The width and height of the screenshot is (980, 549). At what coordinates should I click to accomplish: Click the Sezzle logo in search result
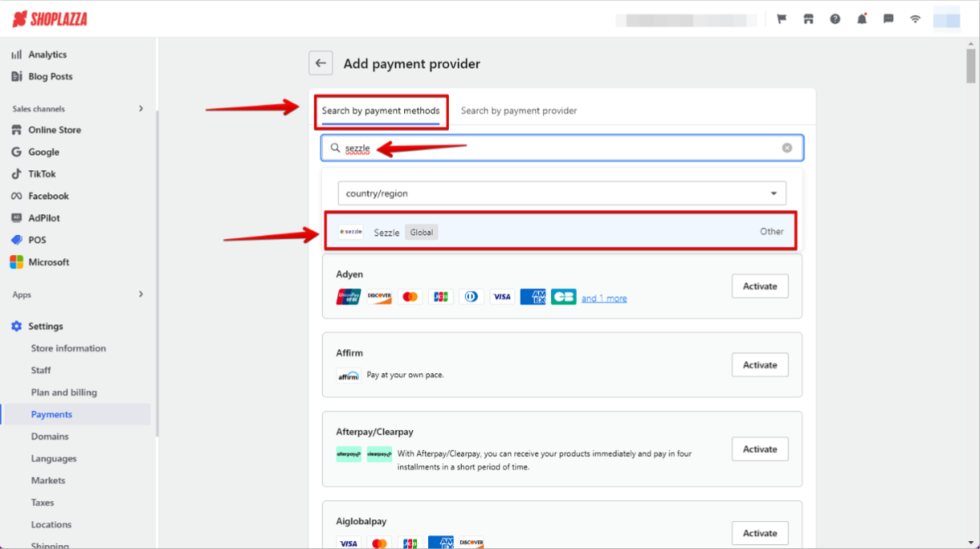coord(350,232)
